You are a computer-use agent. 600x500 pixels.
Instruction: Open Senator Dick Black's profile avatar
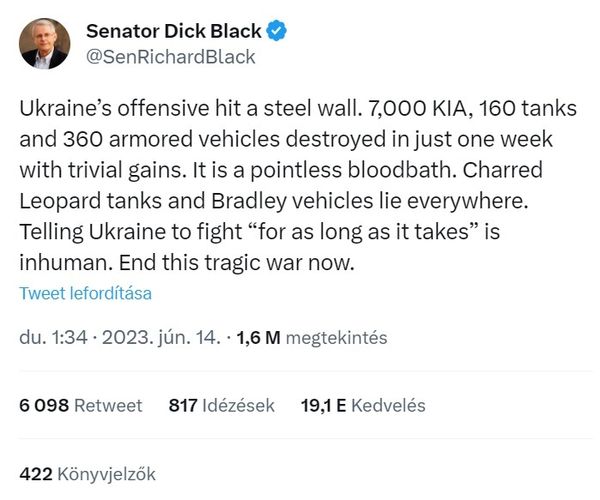[x=44, y=43]
